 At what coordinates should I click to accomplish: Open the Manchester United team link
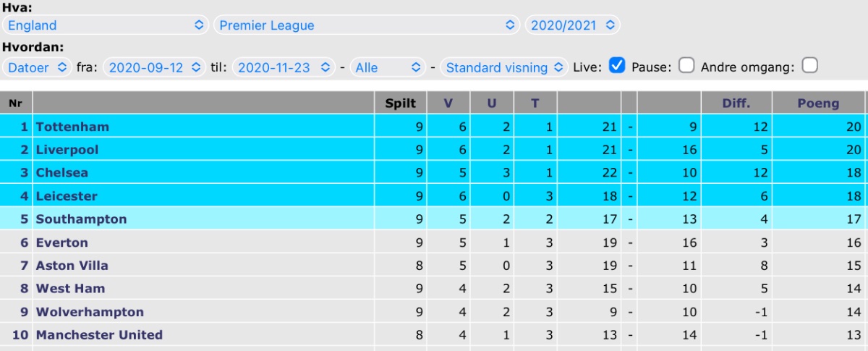coord(99,334)
